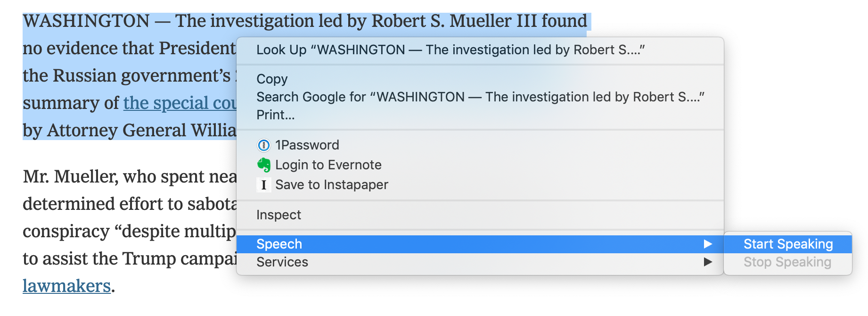This screenshot has width=868, height=316.
Task: Expand the Services submenu arrow
Action: tap(707, 262)
